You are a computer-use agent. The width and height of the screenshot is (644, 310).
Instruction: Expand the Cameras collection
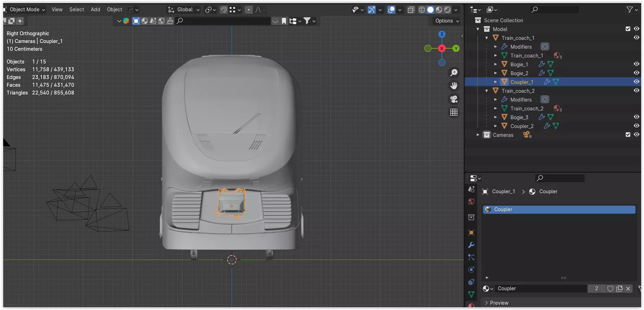(478, 135)
